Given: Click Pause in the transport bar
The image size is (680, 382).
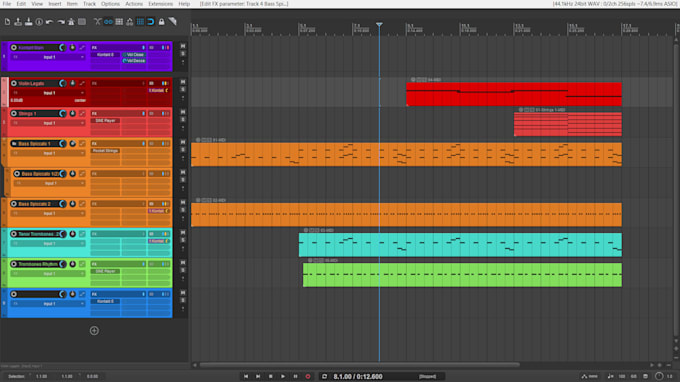Looking at the screenshot, I should point(295,376).
